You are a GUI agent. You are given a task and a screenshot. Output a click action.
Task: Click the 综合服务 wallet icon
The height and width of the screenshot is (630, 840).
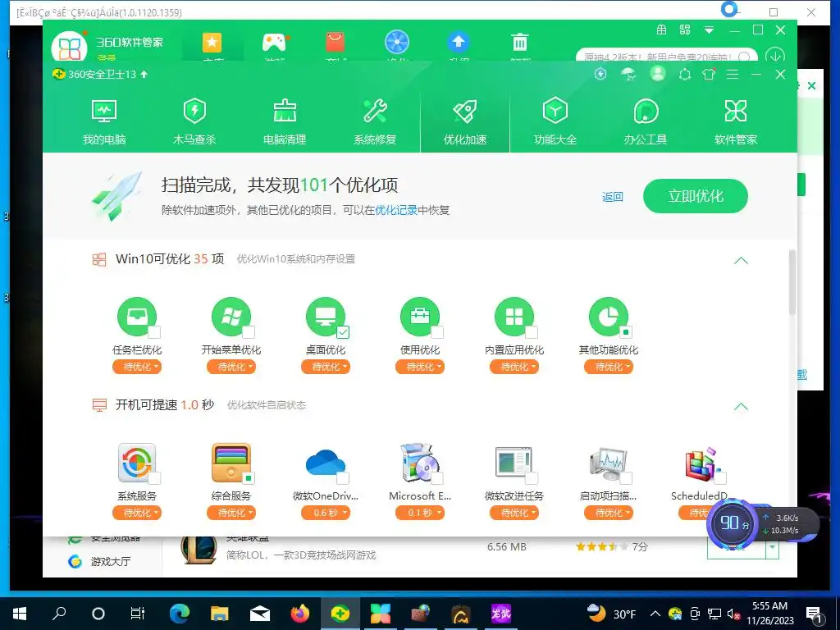click(x=231, y=463)
